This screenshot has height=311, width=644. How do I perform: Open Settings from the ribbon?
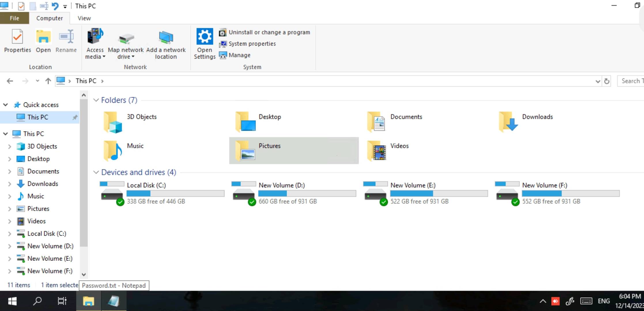coord(205,44)
